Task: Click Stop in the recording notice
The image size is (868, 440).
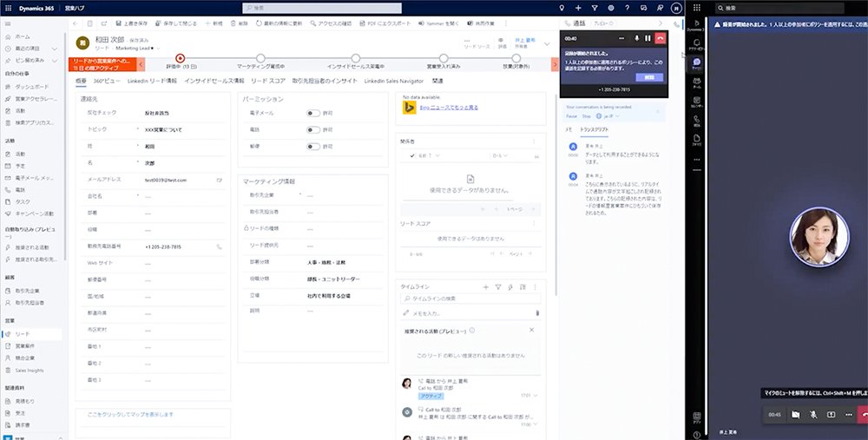Action: [586, 116]
